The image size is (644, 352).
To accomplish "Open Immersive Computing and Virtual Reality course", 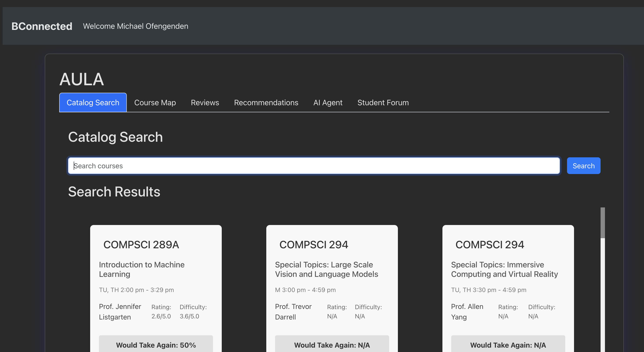I will point(504,269).
